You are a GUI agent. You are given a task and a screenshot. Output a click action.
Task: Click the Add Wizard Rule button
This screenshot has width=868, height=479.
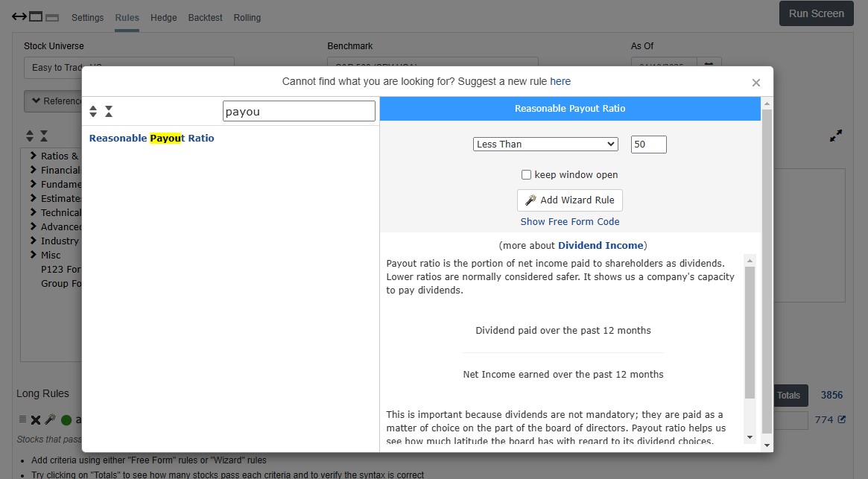point(570,200)
